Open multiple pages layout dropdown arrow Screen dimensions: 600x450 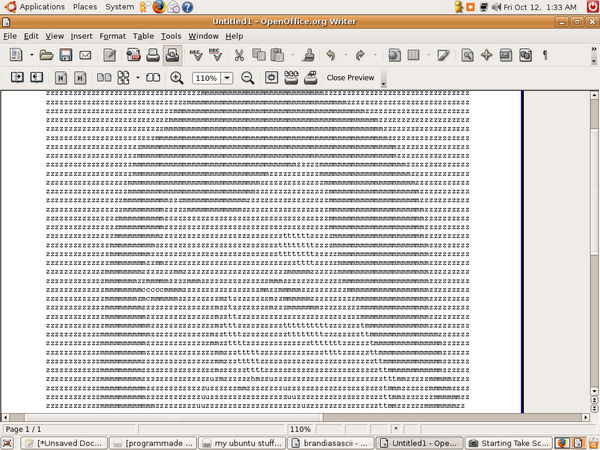[138, 78]
